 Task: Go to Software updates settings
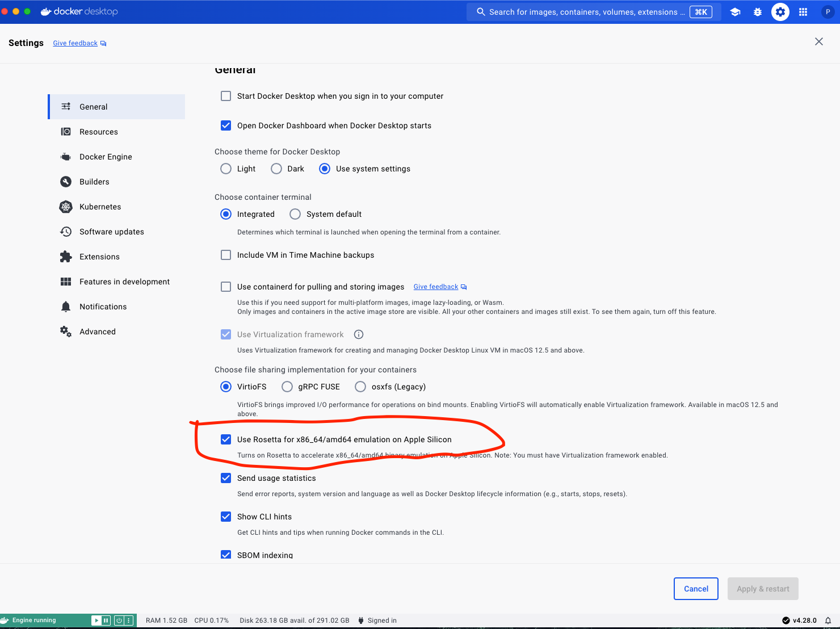coord(116,232)
